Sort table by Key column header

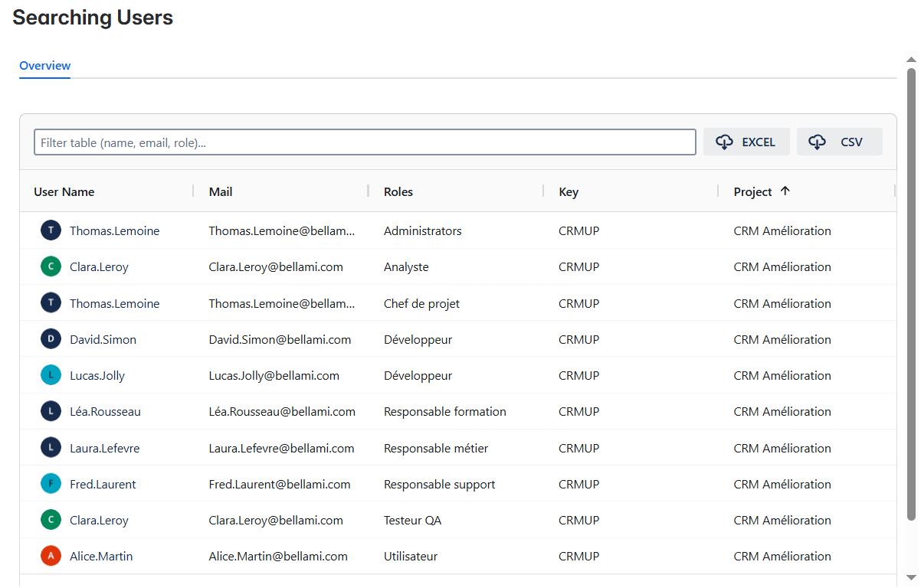569,192
